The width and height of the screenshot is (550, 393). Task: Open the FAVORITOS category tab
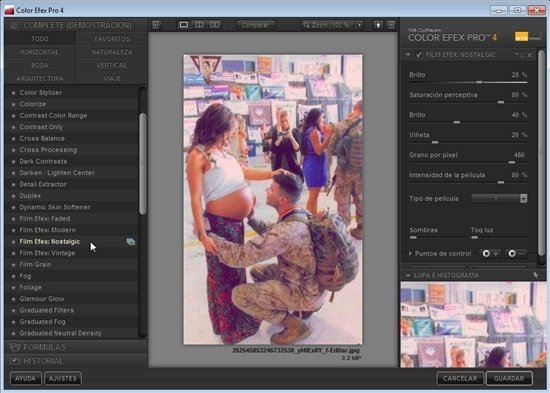[112, 39]
